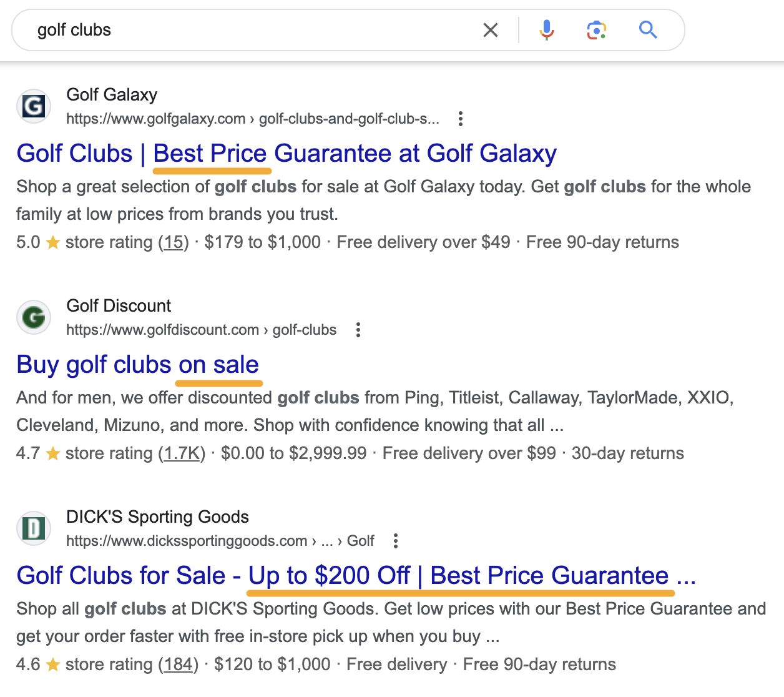Image resolution: width=784 pixels, height=697 pixels.
Task: Click the search magnifying glass icon
Action: (648, 29)
